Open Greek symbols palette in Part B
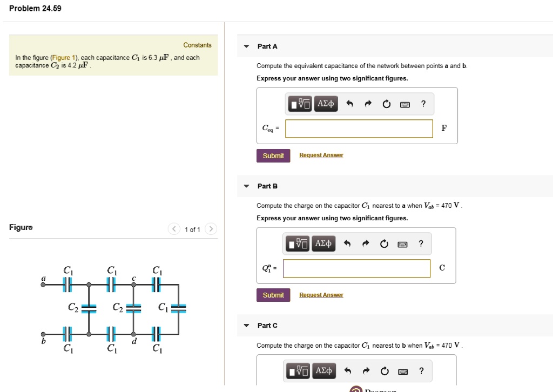 pos(324,244)
